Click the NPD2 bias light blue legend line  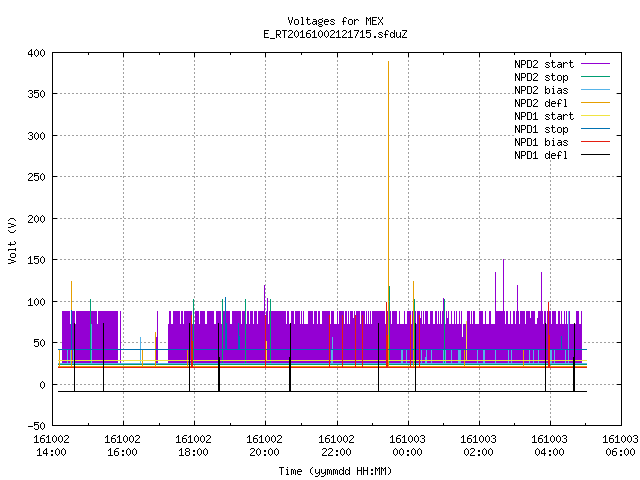tap(595, 90)
